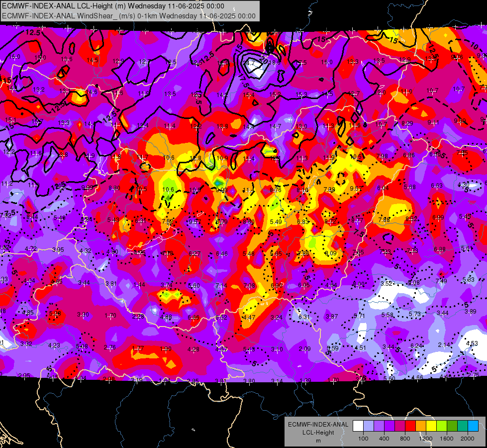Click the 17.5 contour line label
Screen dimensions: 487x448
point(244,81)
